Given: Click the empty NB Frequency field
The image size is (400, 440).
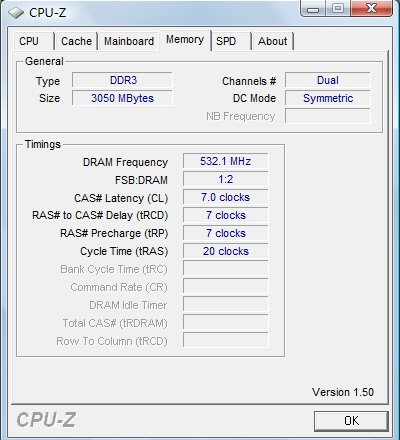Looking at the screenshot, I should click(328, 116).
